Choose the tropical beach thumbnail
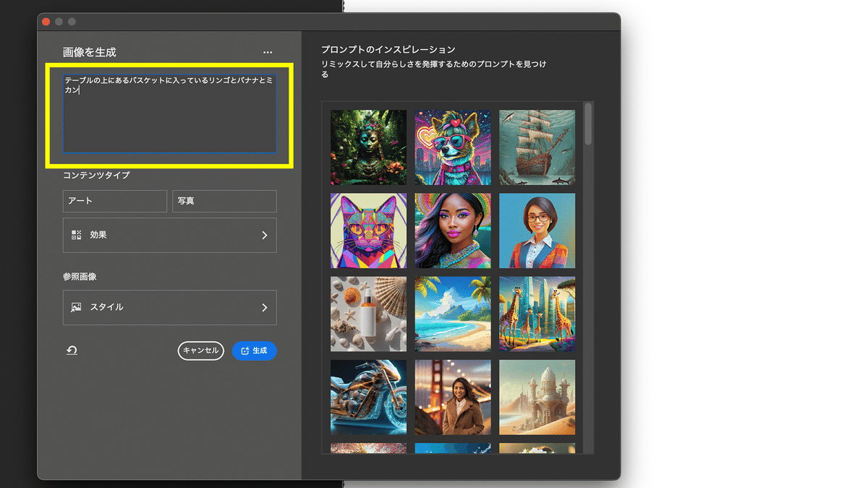 (x=453, y=314)
